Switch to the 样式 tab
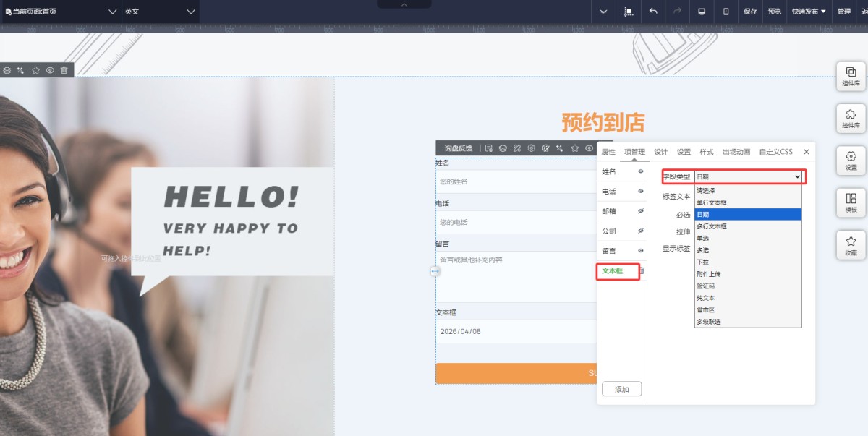 707,152
